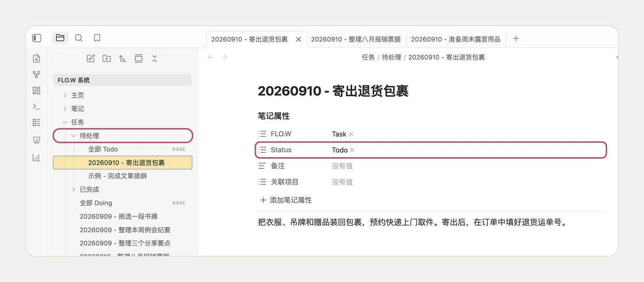The width and height of the screenshot is (644, 282).
Task: Click the 关联项目 property name
Action: coord(285,182)
